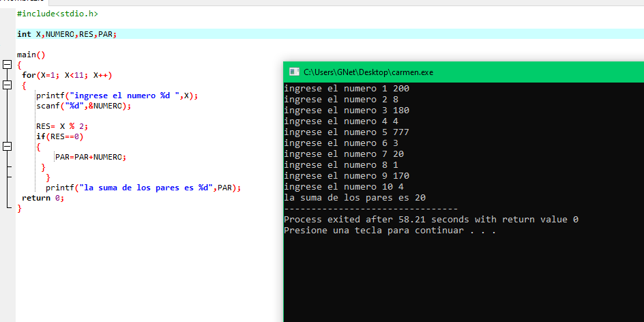Screen dimensions: 644x322
Task: Click console line 'ingrese el numero 7 20'
Action: pyautogui.click(x=345, y=154)
